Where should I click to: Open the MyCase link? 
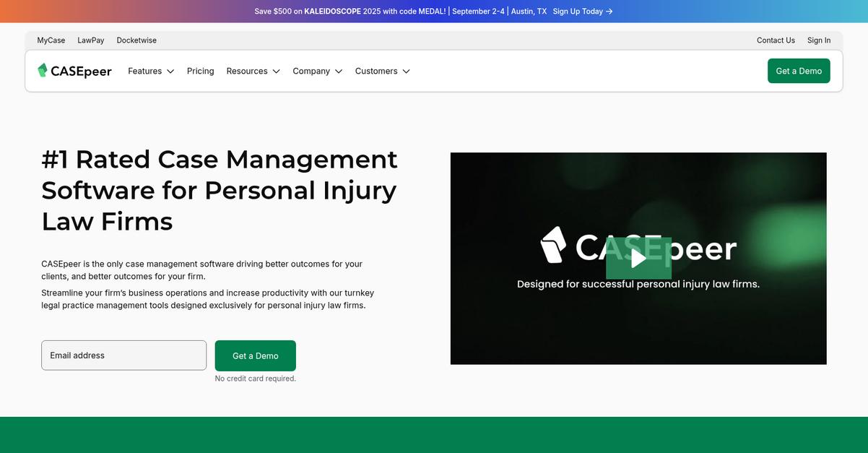(51, 40)
